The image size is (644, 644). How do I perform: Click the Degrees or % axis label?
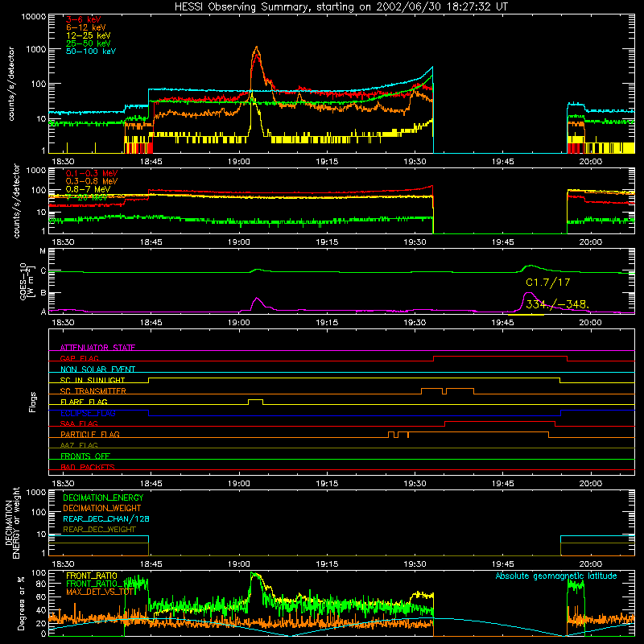coord(21,604)
